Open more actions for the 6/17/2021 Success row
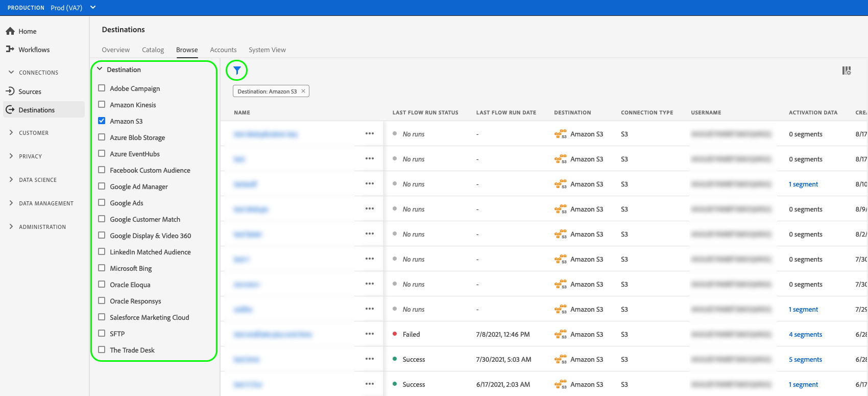This screenshot has width=868, height=396. tap(370, 384)
